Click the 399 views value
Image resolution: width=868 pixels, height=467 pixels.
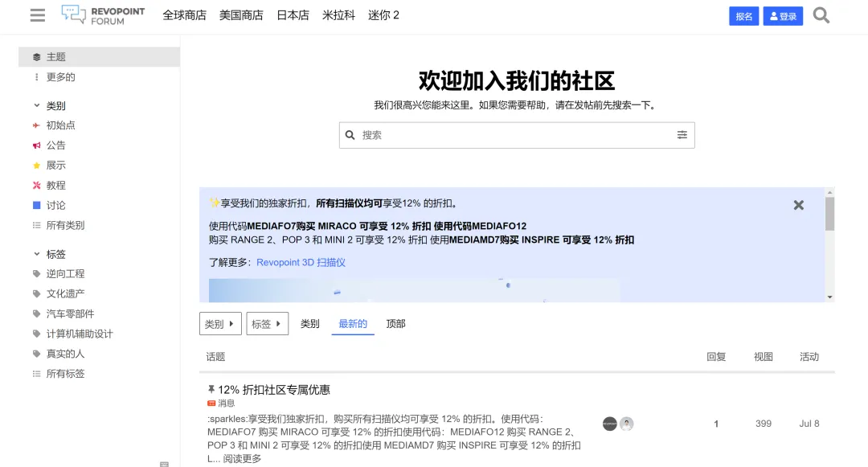pyautogui.click(x=764, y=424)
